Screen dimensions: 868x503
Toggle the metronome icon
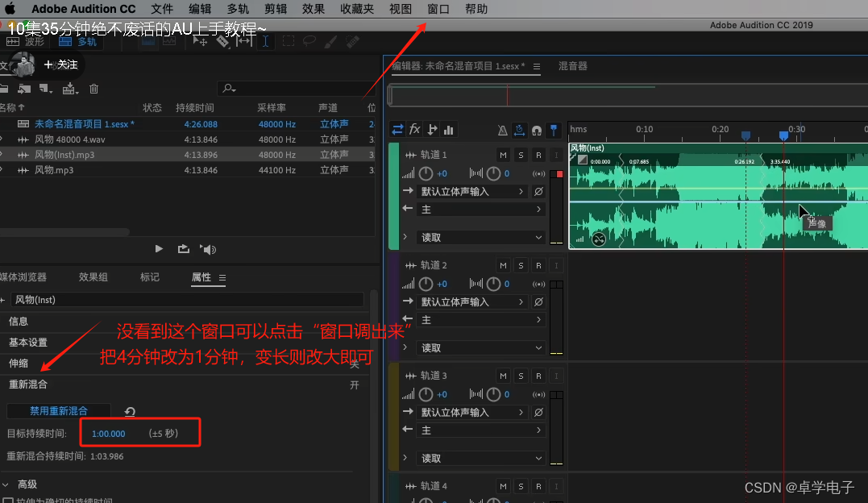pyautogui.click(x=502, y=130)
